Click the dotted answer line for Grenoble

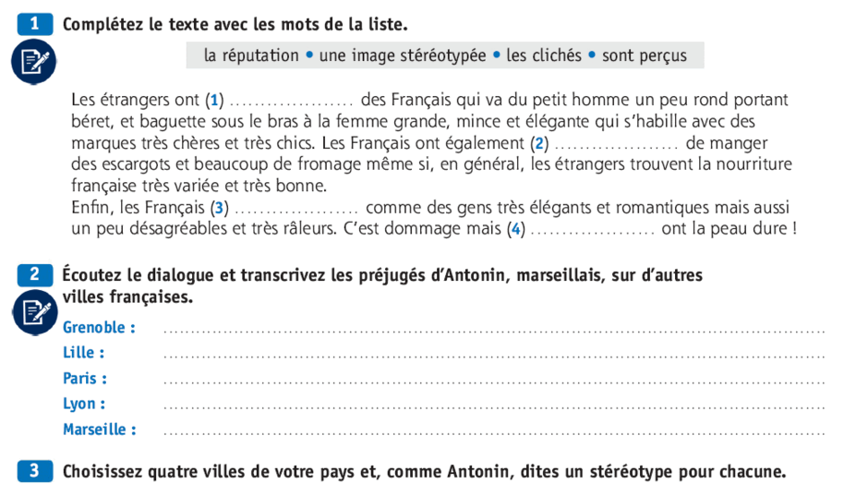494,331
